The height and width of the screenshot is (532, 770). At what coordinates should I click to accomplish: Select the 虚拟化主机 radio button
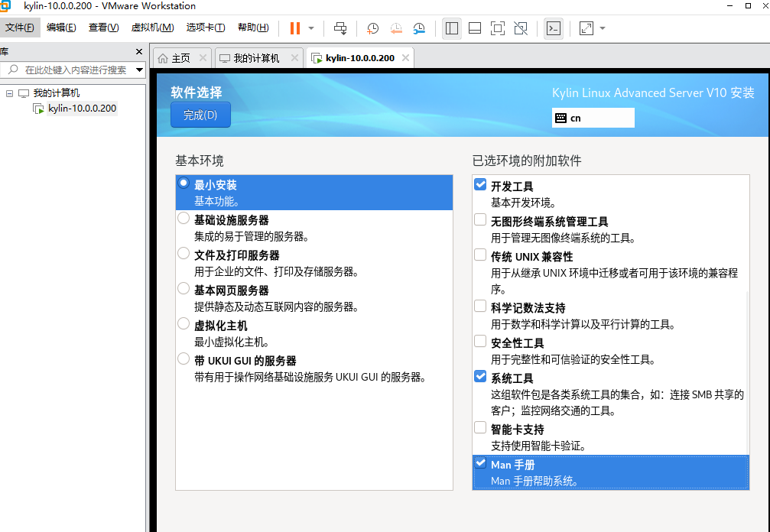pos(184,324)
